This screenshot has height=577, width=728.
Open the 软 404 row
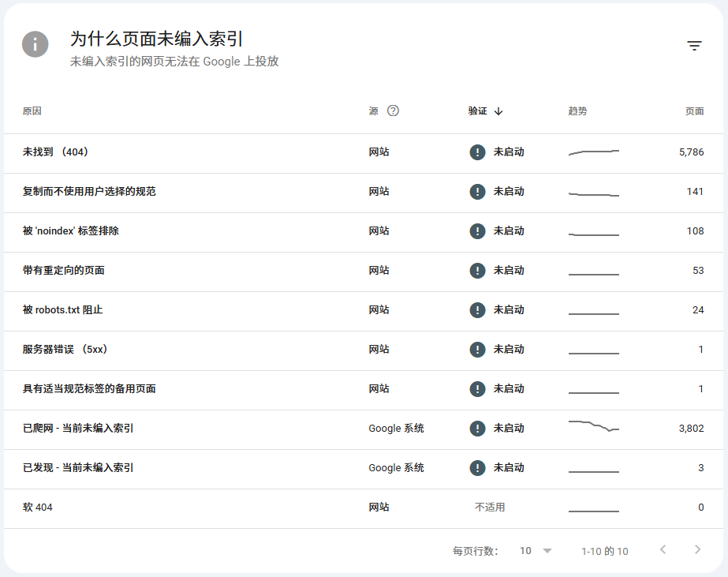click(364, 508)
